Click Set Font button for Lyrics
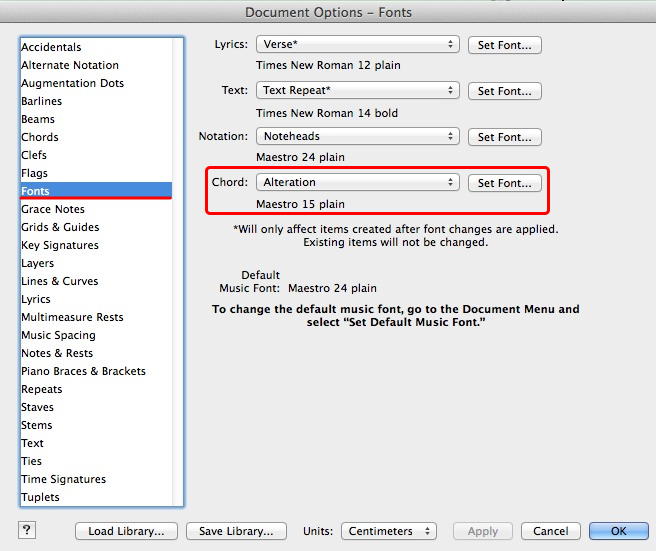Screen dimensions: 656x551 [505, 45]
